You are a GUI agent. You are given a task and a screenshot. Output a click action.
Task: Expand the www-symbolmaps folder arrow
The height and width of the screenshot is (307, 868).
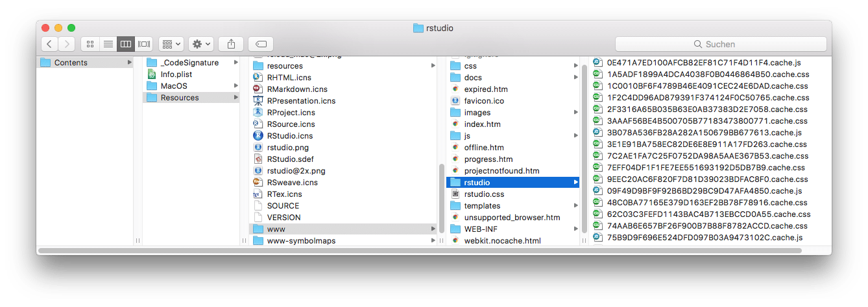[433, 241]
